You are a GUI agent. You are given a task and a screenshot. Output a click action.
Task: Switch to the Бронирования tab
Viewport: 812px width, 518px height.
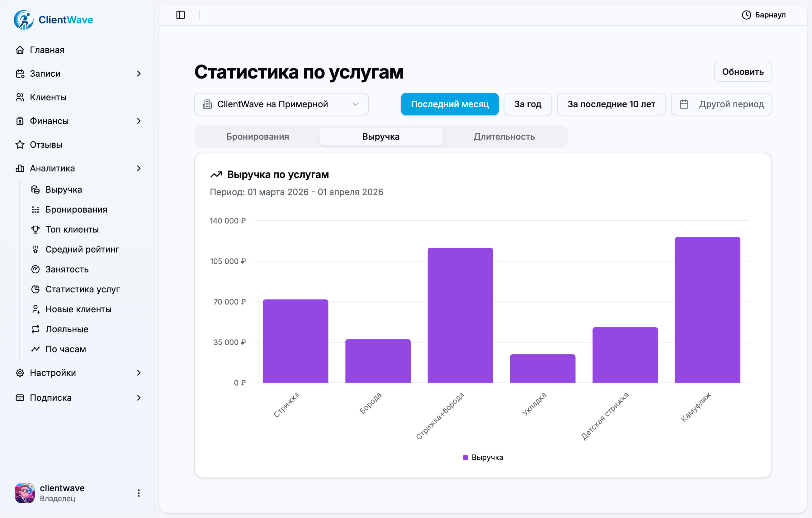(257, 136)
